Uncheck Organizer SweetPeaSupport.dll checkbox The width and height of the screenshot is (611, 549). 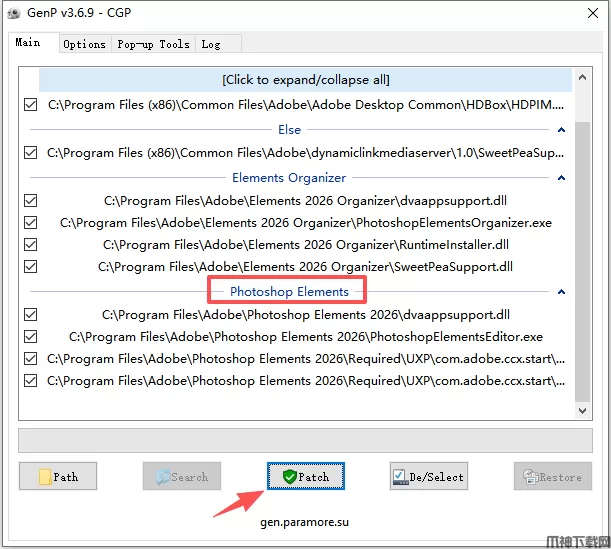pos(30,267)
